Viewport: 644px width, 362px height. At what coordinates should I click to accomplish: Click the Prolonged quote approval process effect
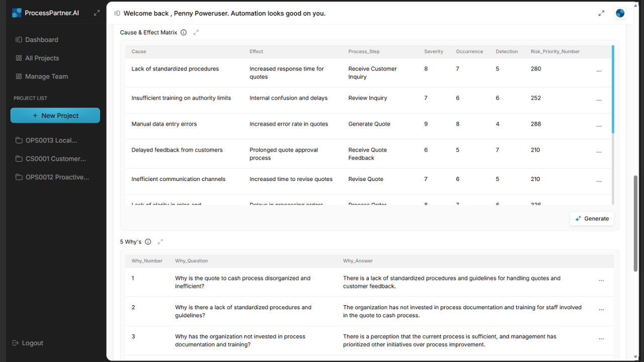pos(284,154)
